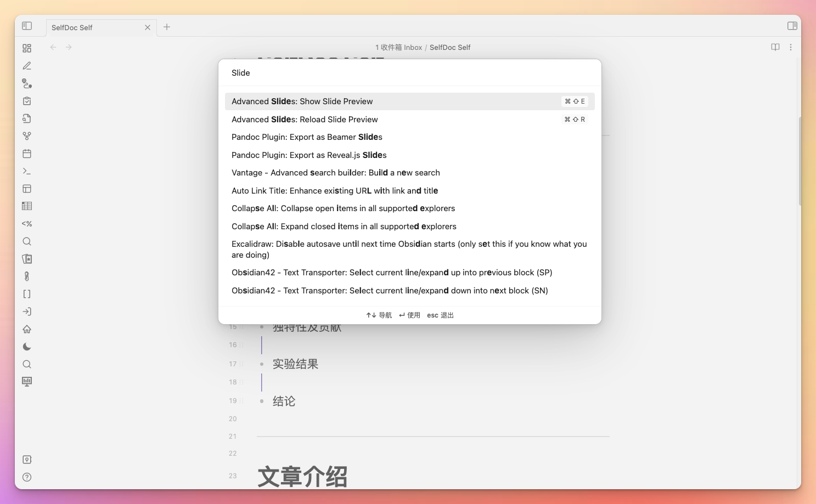
Task: Open the home icon in the left ribbon
Action: (26, 329)
